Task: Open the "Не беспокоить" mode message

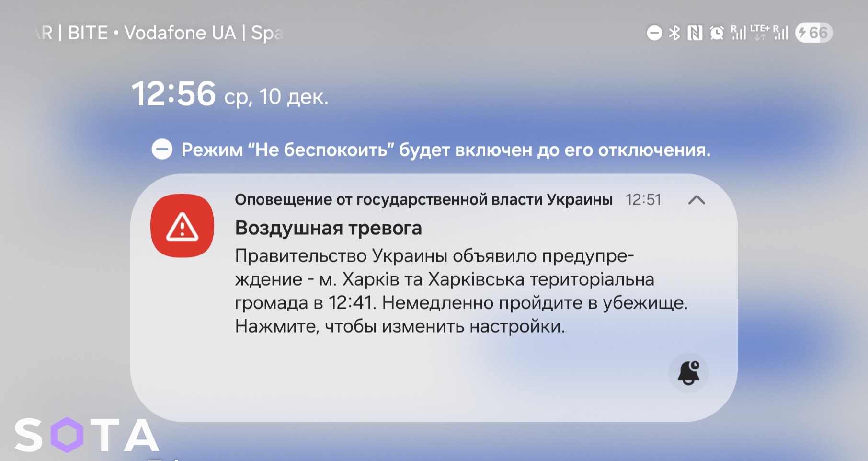Action: tap(445, 150)
